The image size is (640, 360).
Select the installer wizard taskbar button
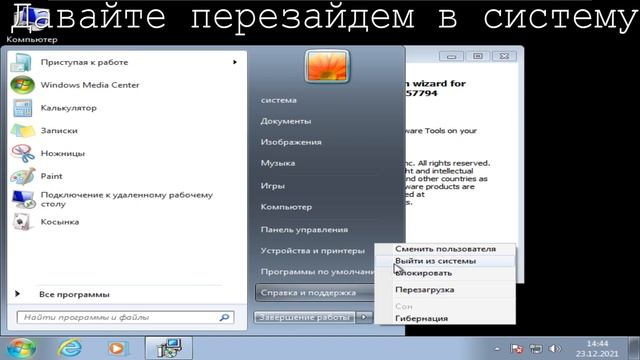169,348
